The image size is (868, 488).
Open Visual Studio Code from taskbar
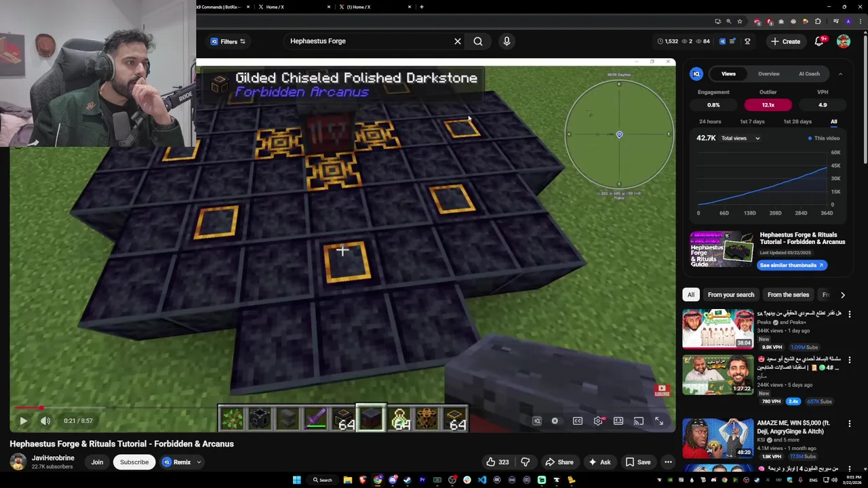(x=481, y=480)
